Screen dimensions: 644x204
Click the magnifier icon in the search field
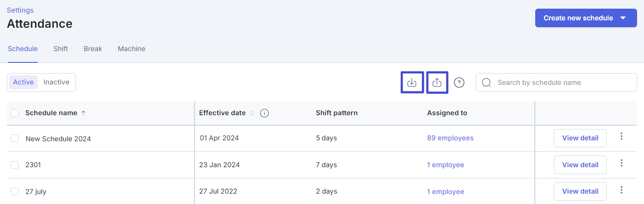(x=486, y=82)
